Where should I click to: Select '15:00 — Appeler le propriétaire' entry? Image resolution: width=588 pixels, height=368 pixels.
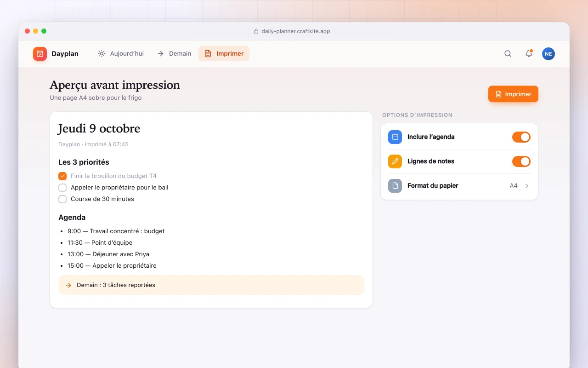tap(112, 266)
